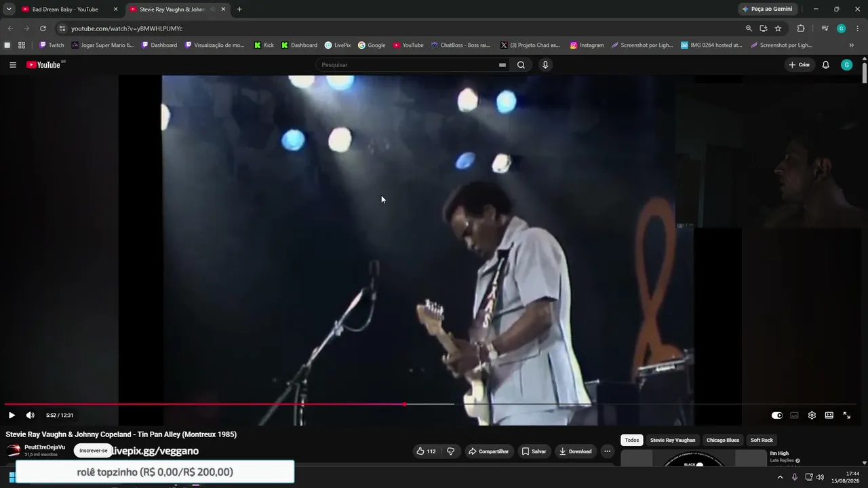Image resolution: width=868 pixels, height=488 pixels.
Task: Click the Inscrever-se subscribe button
Action: (x=94, y=451)
